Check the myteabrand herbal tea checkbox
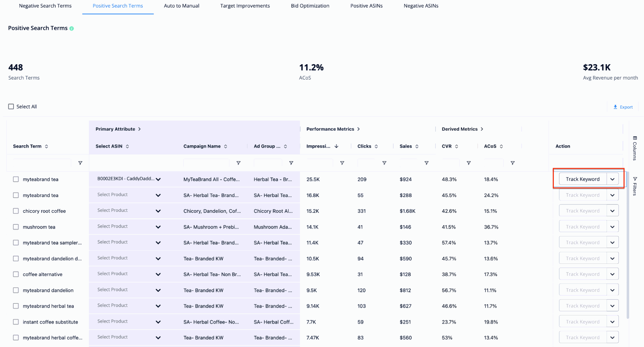Viewport: 644px width, 347px height. coord(16,306)
